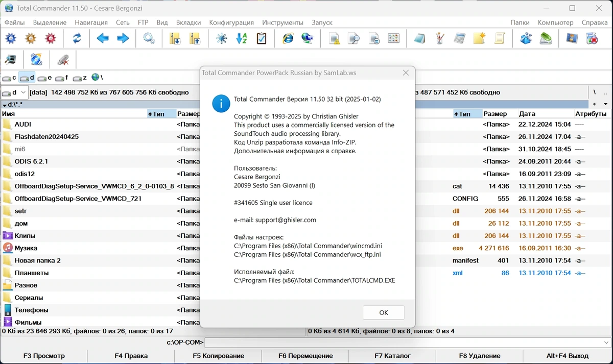Click the USB safely remove icon
Viewport: 613px width, 364px height.
pos(63,59)
